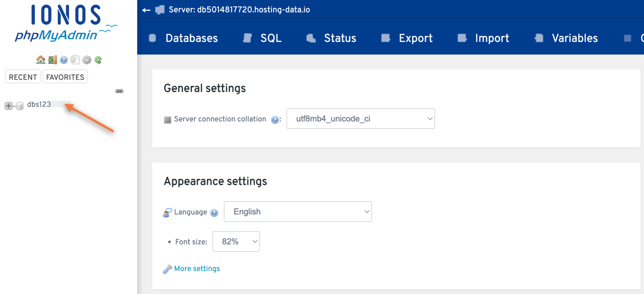Select the dbs123 database name

pyautogui.click(x=39, y=104)
